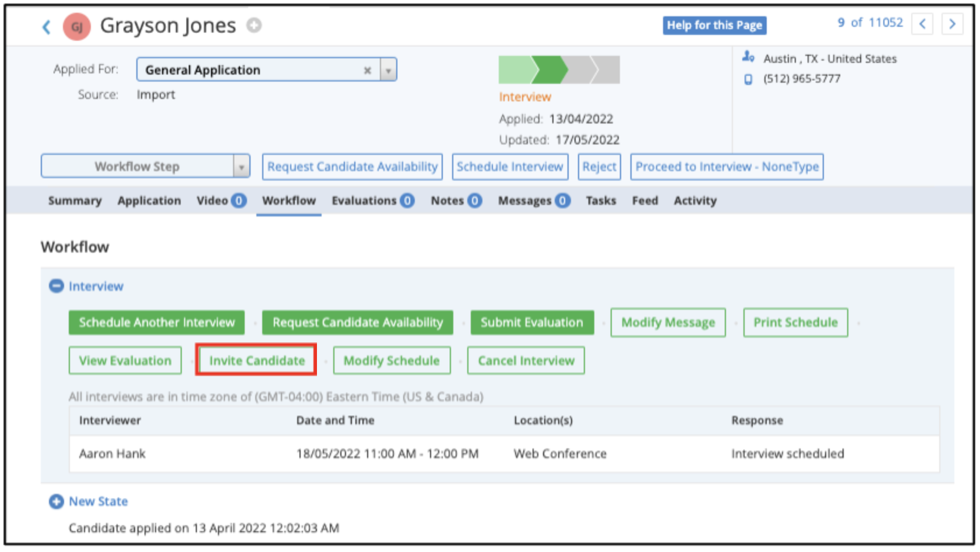Click the top Request Candidate Availability button

click(x=352, y=167)
